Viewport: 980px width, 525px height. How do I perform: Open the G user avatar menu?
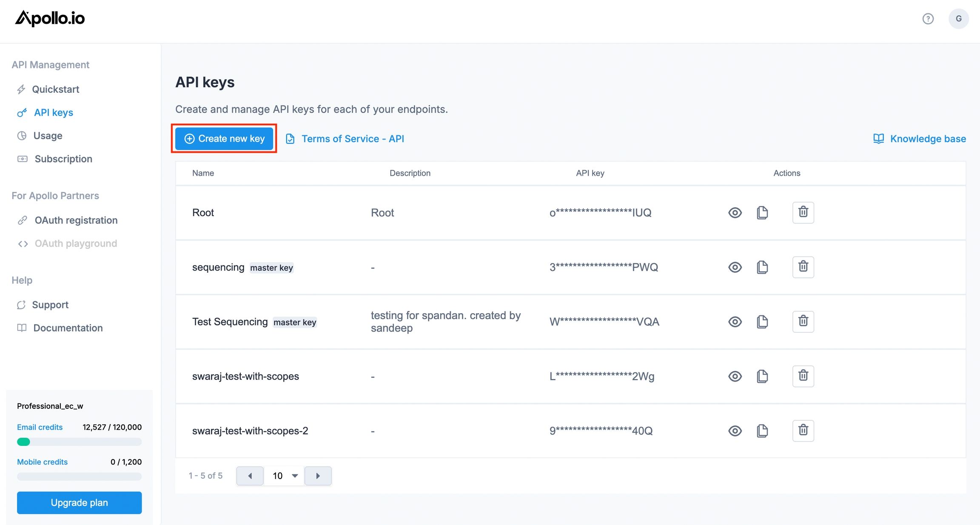[958, 19]
